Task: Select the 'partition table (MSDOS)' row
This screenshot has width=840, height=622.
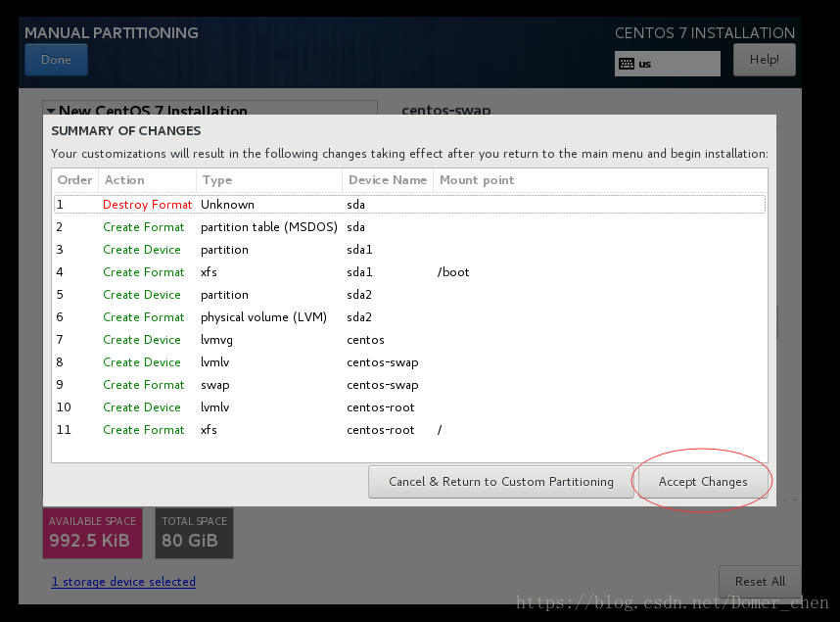Action: [410, 227]
